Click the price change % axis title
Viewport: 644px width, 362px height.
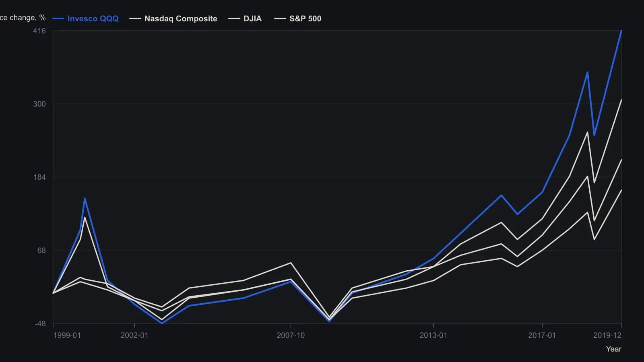point(23,18)
